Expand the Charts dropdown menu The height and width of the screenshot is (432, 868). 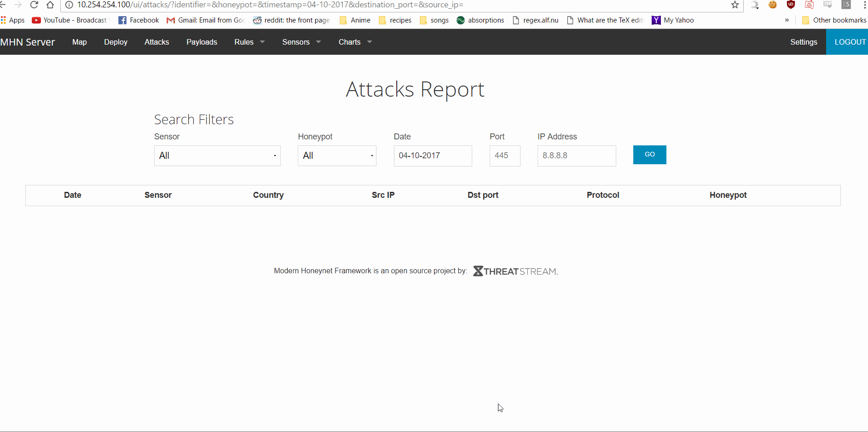point(355,42)
